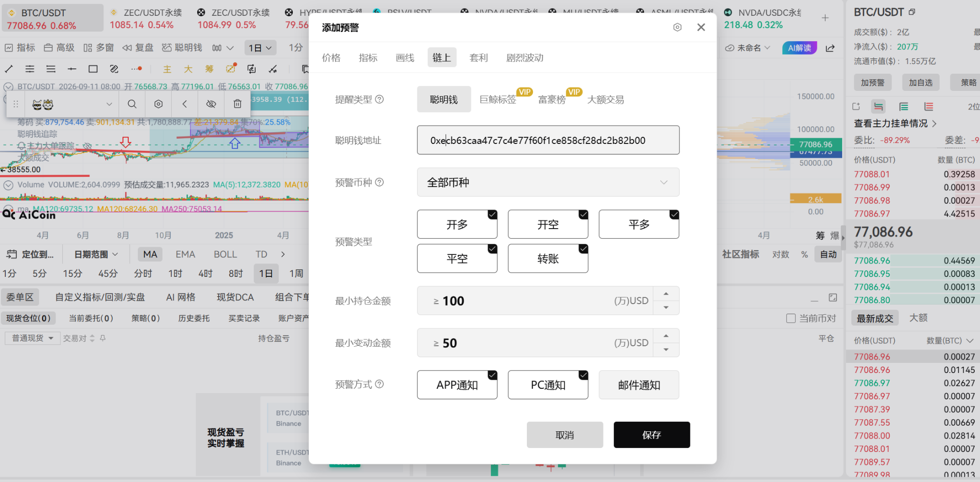Viewport: 980px width, 482px height.
Task: Switch to the 大额 trades tab
Action: click(x=918, y=318)
